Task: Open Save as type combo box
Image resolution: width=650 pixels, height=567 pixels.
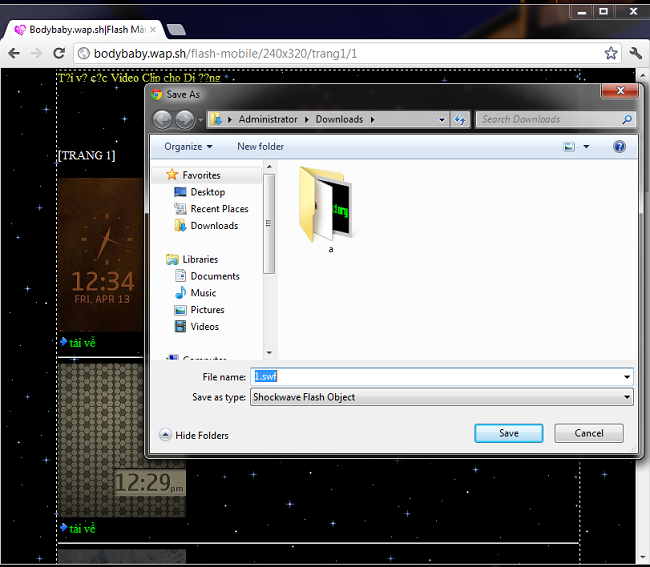Action: [x=441, y=397]
